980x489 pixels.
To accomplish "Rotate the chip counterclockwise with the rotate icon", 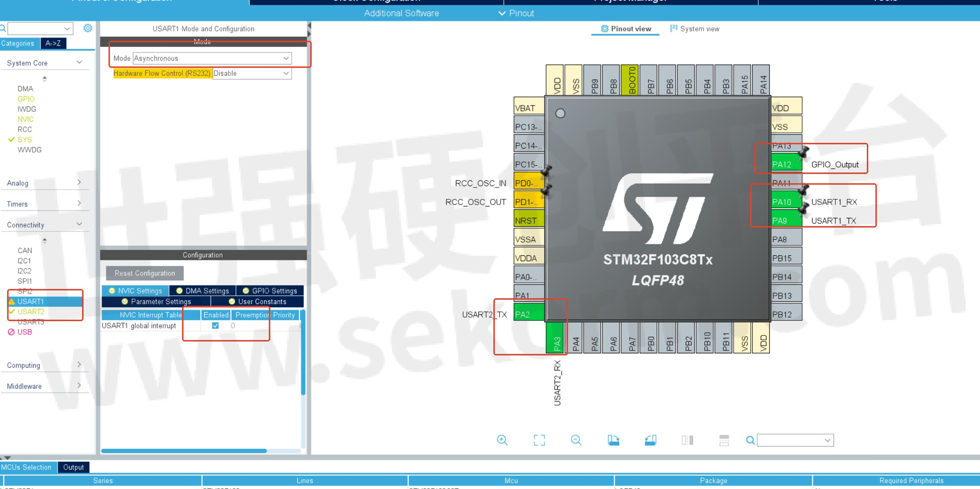I will tap(650, 440).
